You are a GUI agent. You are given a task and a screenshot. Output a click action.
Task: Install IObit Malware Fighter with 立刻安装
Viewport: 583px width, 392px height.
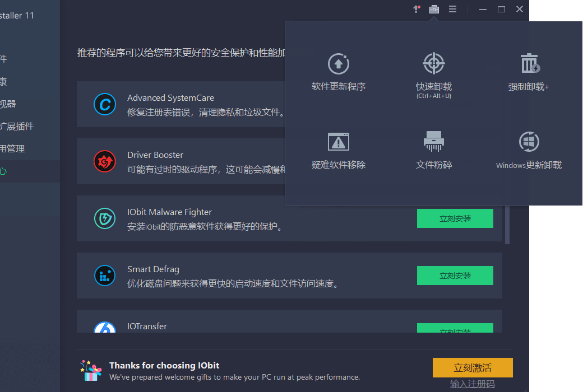455,218
